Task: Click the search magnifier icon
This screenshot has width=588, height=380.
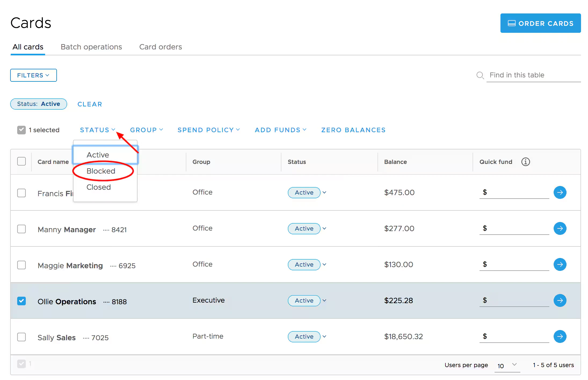Action: [480, 75]
